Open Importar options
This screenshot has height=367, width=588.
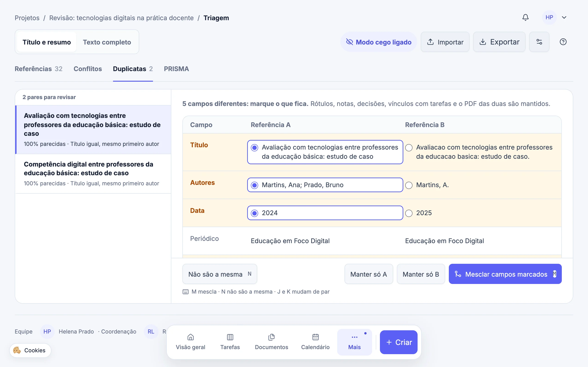(x=445, y=42)
